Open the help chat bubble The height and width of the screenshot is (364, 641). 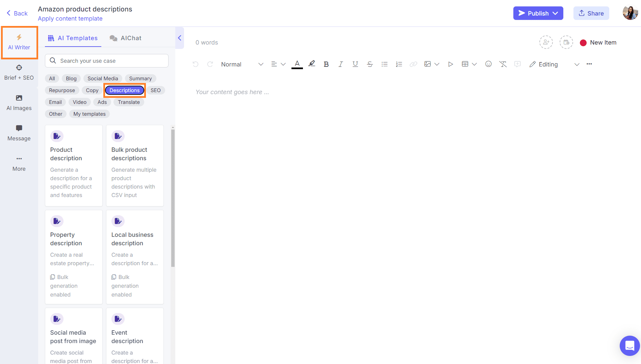tap(630, 346)
